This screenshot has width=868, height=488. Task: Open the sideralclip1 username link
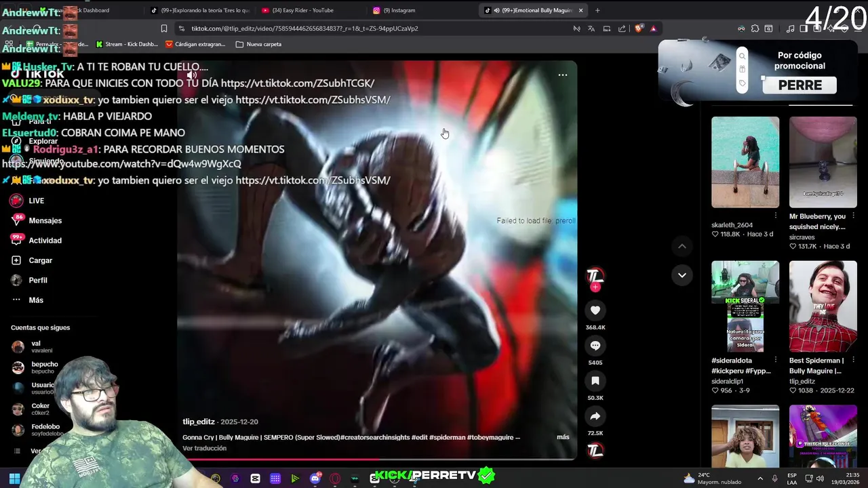[727, 382]
